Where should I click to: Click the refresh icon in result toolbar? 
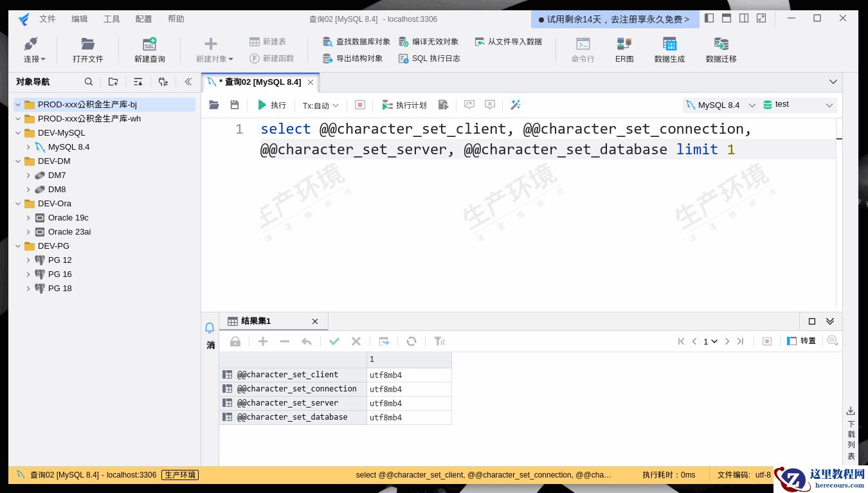(411, 341)
